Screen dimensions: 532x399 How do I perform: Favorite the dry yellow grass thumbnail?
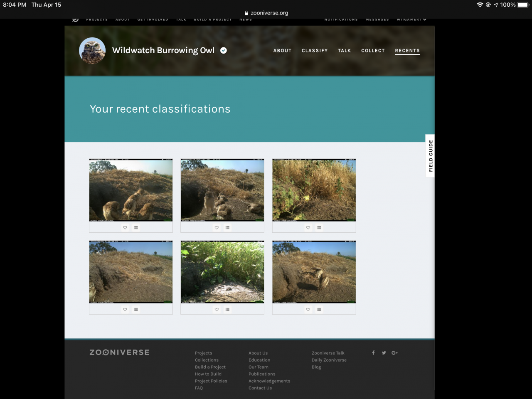(x=308, y=227)
